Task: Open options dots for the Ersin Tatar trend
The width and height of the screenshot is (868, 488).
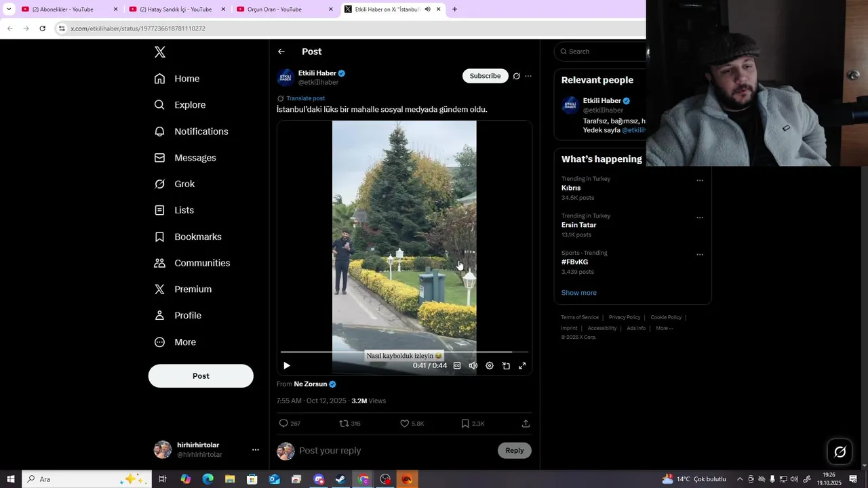Action: click(x=700, y=218)
